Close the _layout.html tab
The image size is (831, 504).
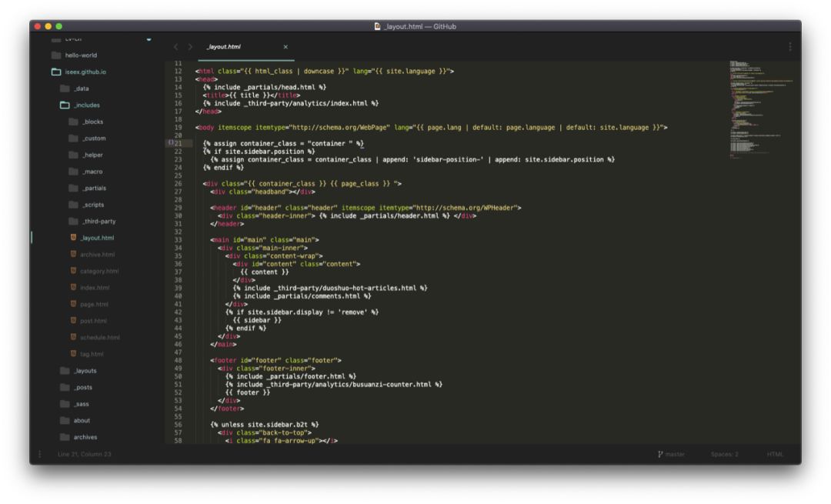click(285, 47)
